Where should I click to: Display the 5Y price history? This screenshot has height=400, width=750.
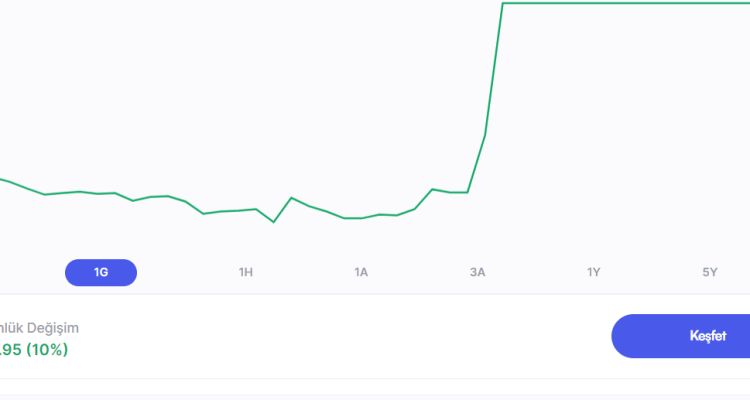(709, 272)
